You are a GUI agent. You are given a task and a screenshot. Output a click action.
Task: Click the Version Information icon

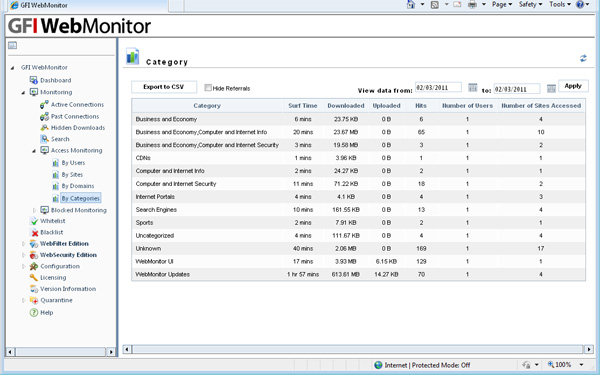tap(34, 289)
